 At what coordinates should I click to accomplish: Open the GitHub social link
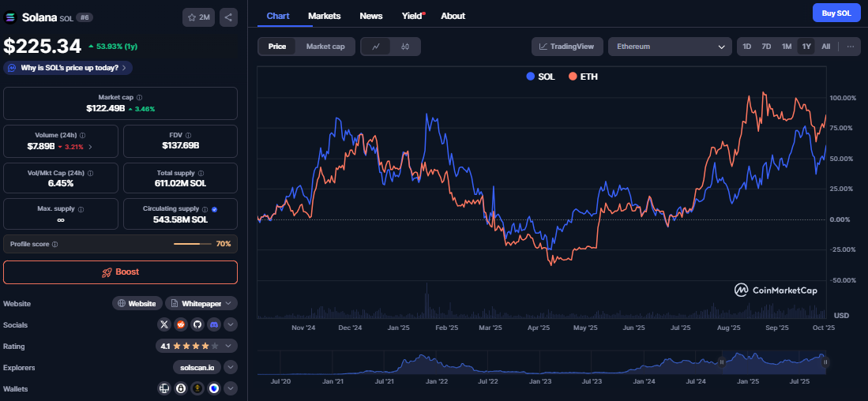(197, 324)
